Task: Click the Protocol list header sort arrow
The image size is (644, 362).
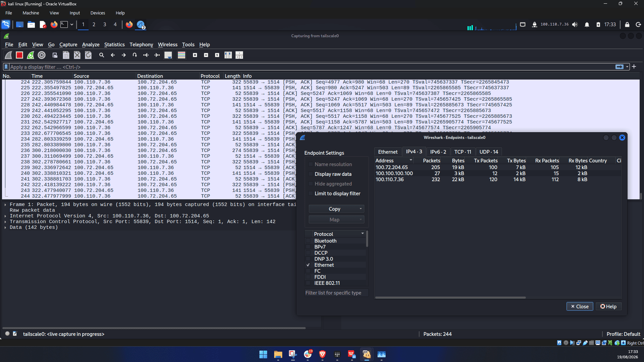Action: (x=362, y=234)
